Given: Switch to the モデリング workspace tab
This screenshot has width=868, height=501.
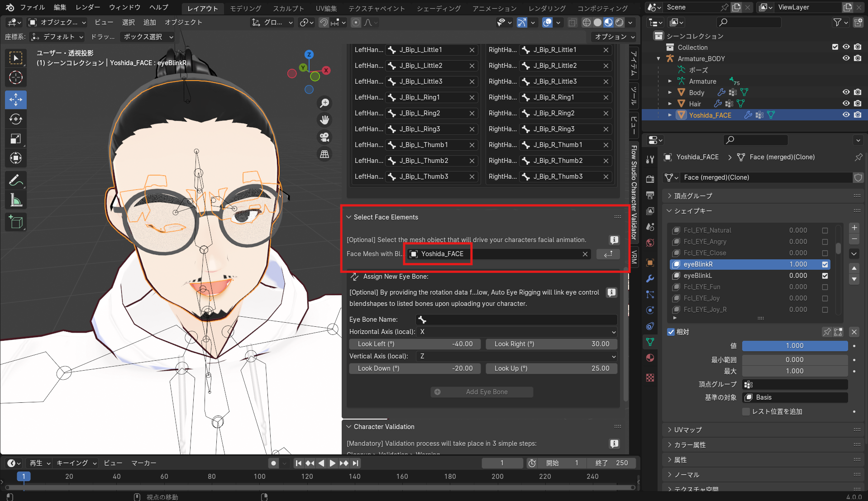Looking at the screenshot, I should [245, 8].
